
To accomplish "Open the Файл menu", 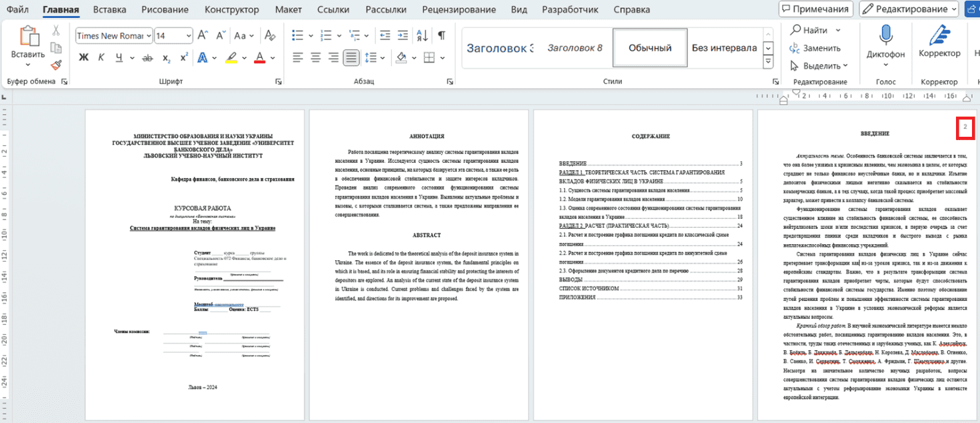I will 17,10.
